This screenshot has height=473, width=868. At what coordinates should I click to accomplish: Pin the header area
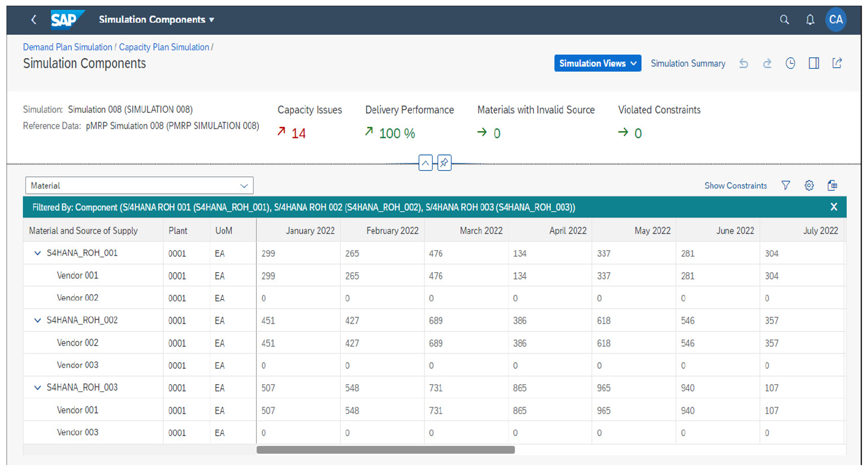click(444, 163)
